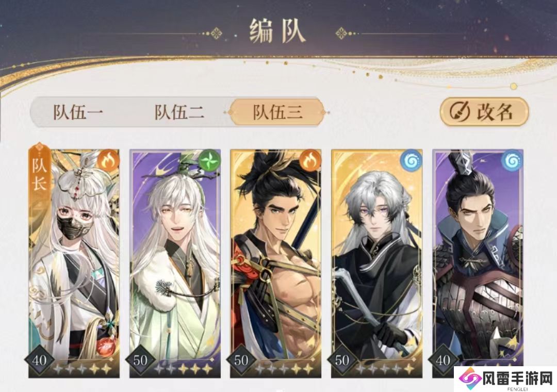This screenshot has width=557, height=392.
Task: Click the 风雷手游网 watermark logo
Action: pos(505,379)
